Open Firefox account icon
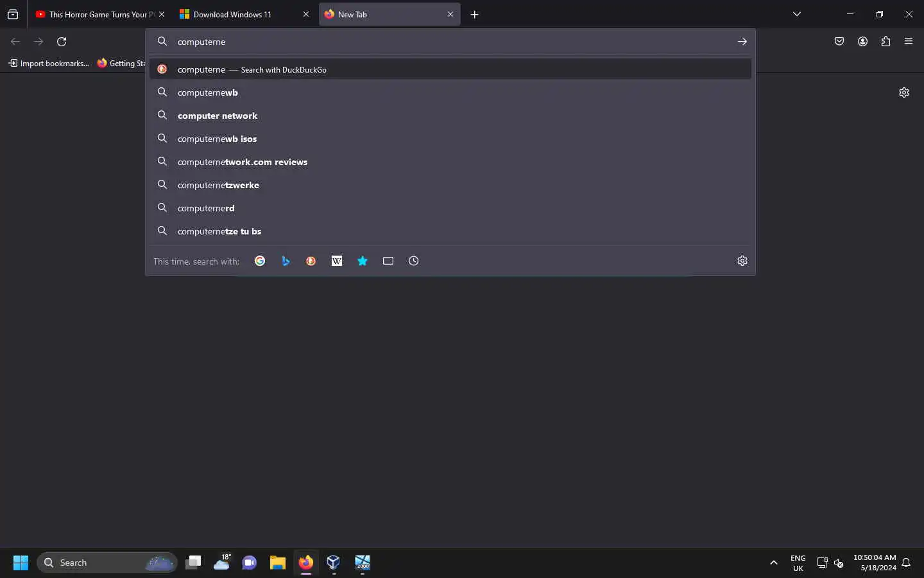The height and width of the screenshot is (578, 924). pyautogui.click(x=862, y=42)
